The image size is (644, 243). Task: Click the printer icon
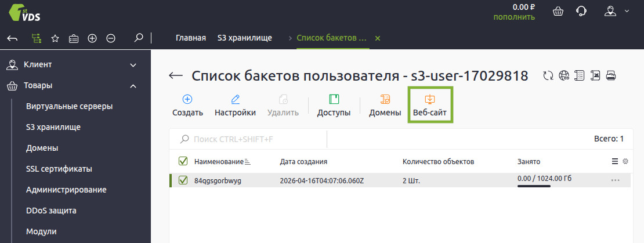(x=610, y=75)
